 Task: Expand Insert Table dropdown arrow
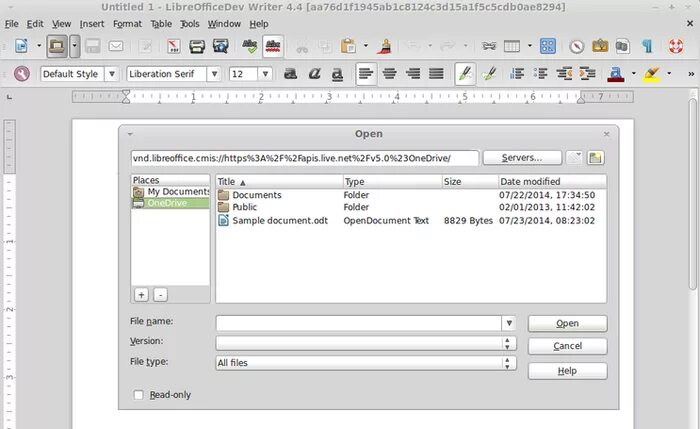pos(529,46)
